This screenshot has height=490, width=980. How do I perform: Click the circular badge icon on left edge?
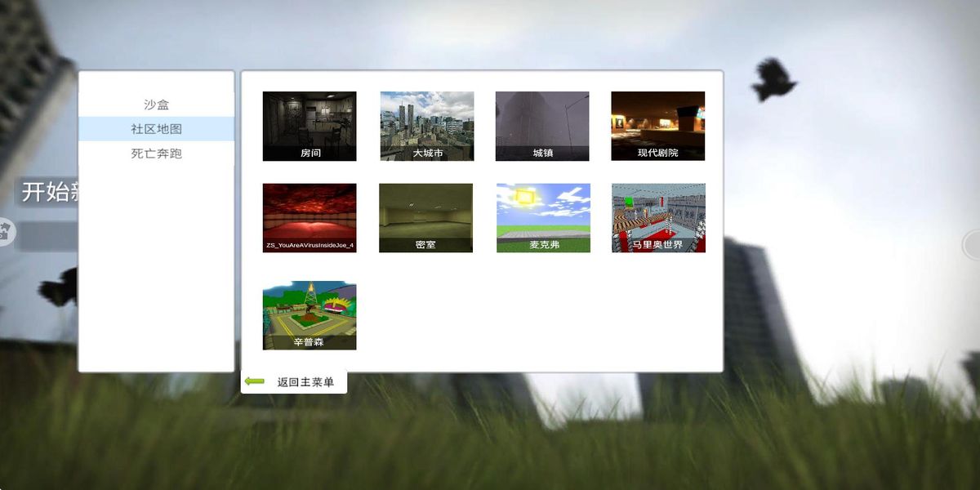[x=5, y=229]
